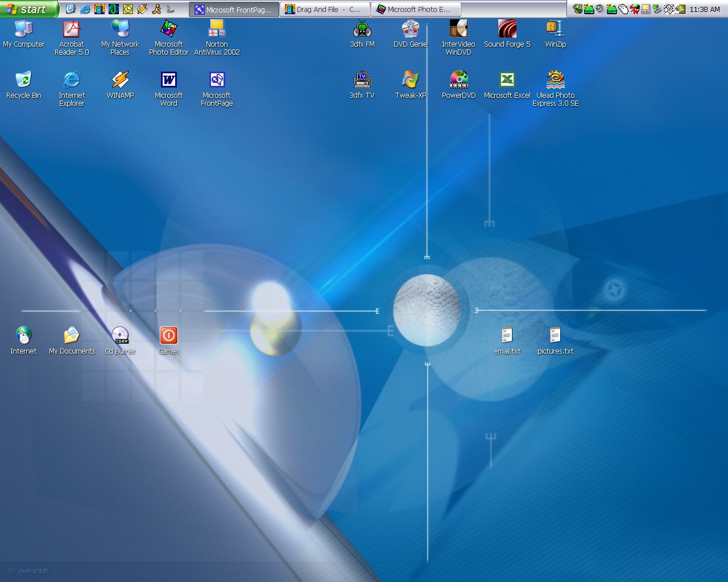
Task: Click the Sound Forge 5 icon
Action: click(x=507, y=34)
